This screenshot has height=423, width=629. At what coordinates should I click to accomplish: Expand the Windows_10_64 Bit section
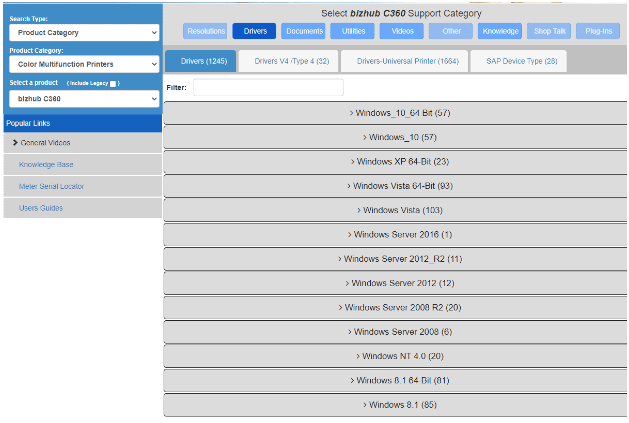coord(395,113)
